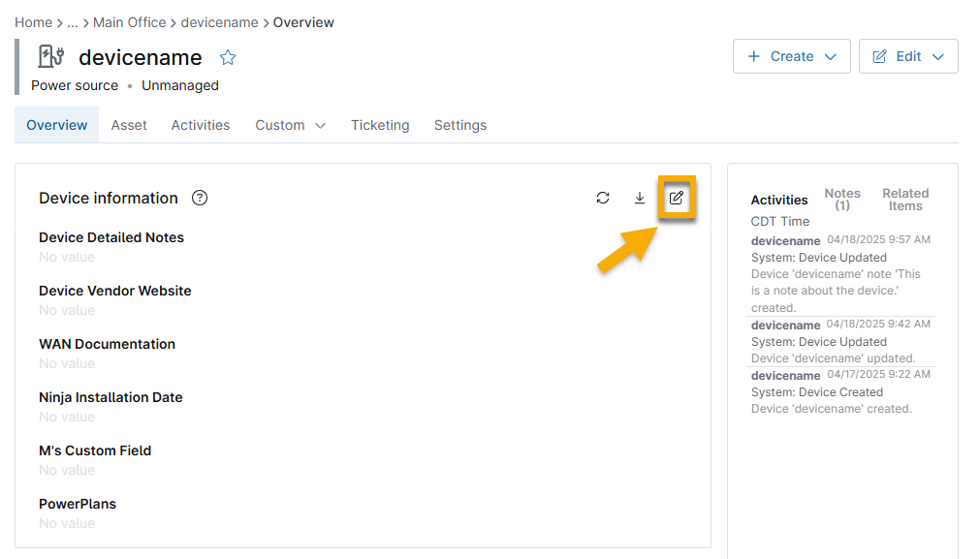View the Related Items panel tab
The width and height of the screenshot is (980, 559).
904,199
